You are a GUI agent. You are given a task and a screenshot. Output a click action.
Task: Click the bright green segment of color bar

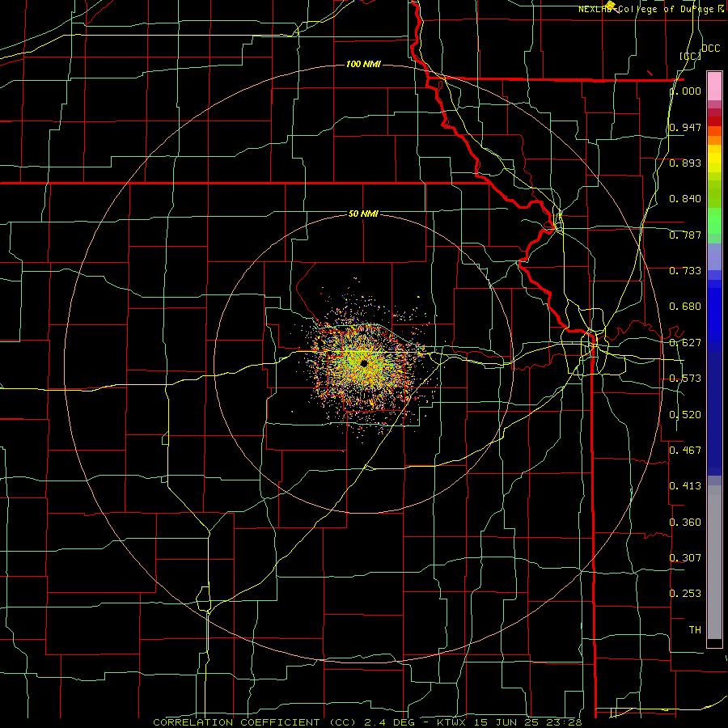[714, 221]
